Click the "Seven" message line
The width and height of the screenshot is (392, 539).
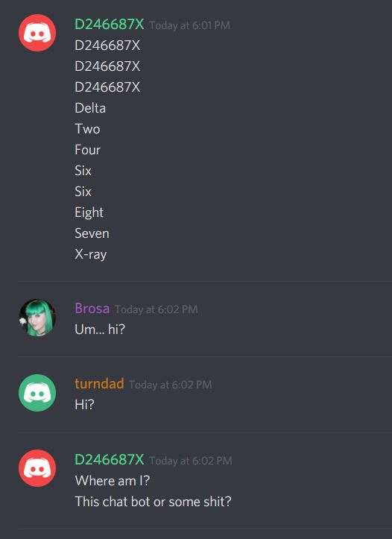click(x=92, y=233)
